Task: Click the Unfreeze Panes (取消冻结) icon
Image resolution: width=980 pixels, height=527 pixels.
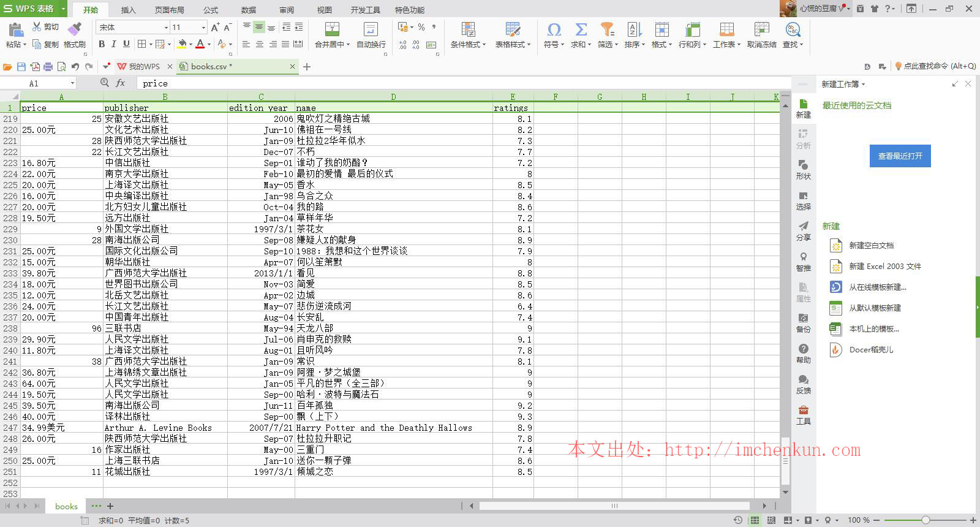Action: 761,29
